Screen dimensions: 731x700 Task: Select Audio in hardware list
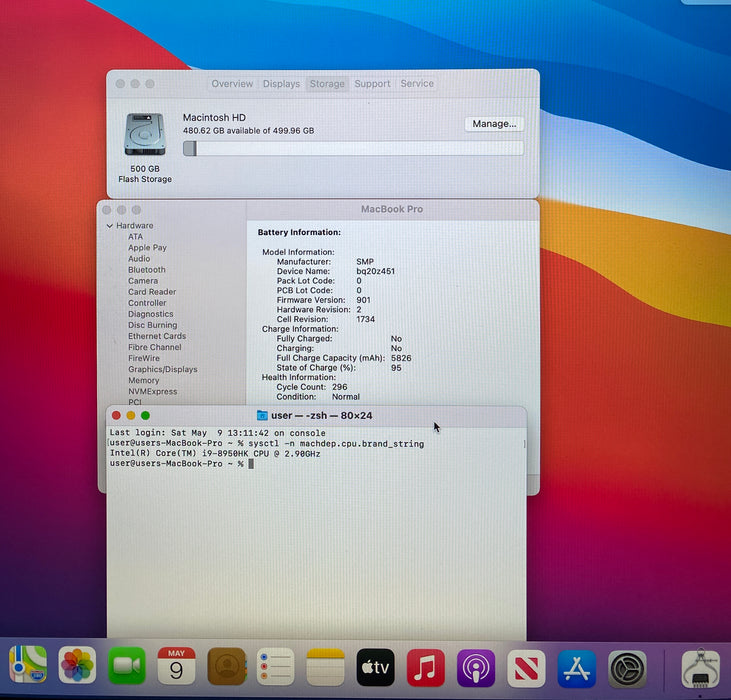139,259
